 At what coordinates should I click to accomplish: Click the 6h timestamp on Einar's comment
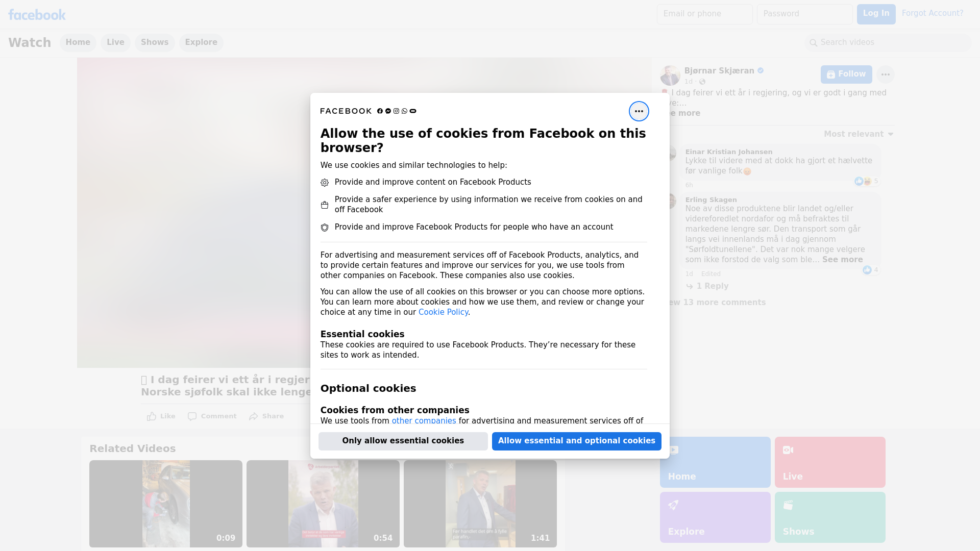(x=689, y=185)
